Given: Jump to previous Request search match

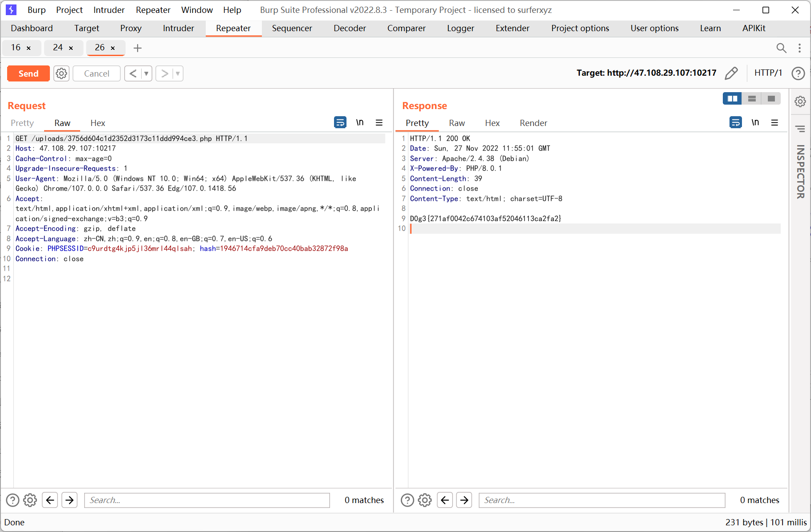Looking at the screenshot, I should (x=50, y=500).
